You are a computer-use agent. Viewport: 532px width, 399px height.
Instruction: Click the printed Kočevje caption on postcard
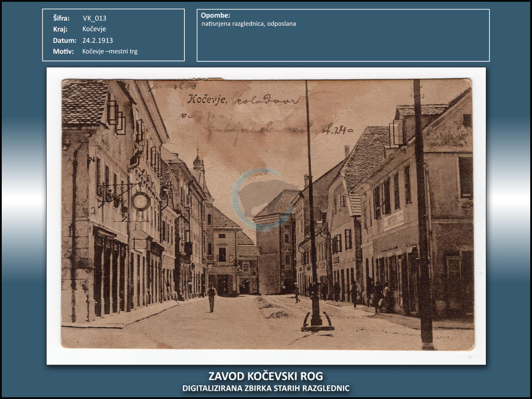(x=207, y=99)
